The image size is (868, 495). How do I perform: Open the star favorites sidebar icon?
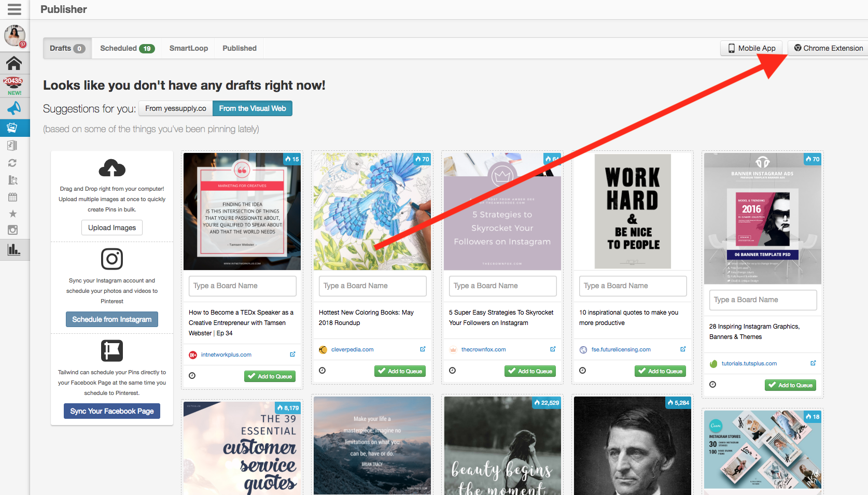pos(13,214)
